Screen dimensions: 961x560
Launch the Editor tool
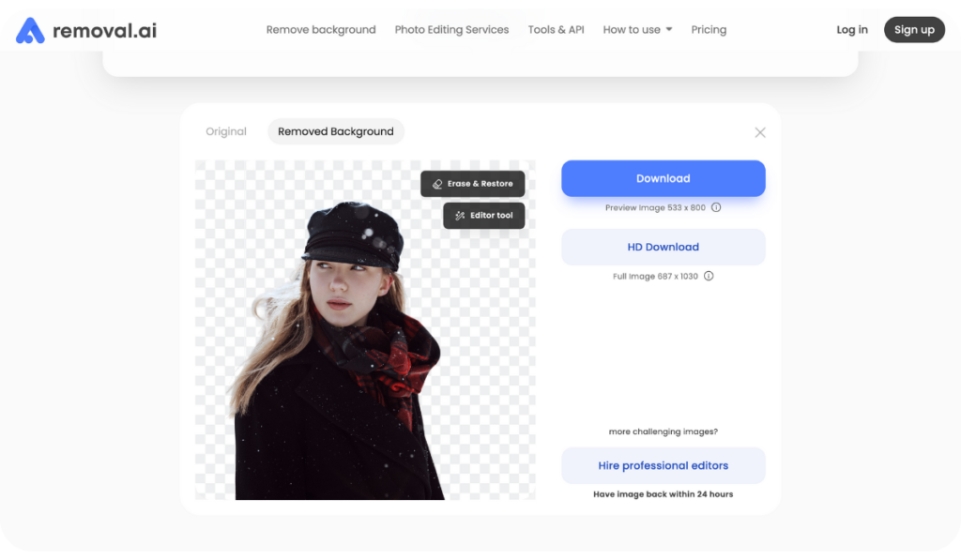483,215
